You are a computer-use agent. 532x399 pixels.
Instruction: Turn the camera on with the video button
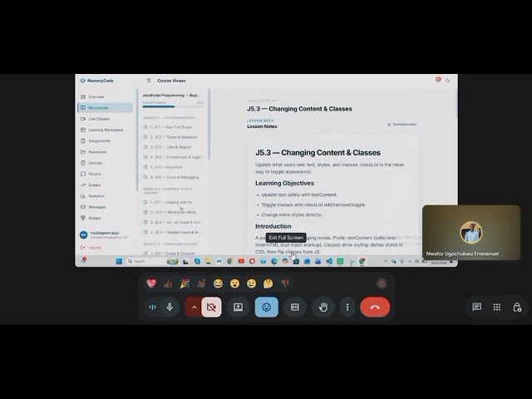[211, 307]
